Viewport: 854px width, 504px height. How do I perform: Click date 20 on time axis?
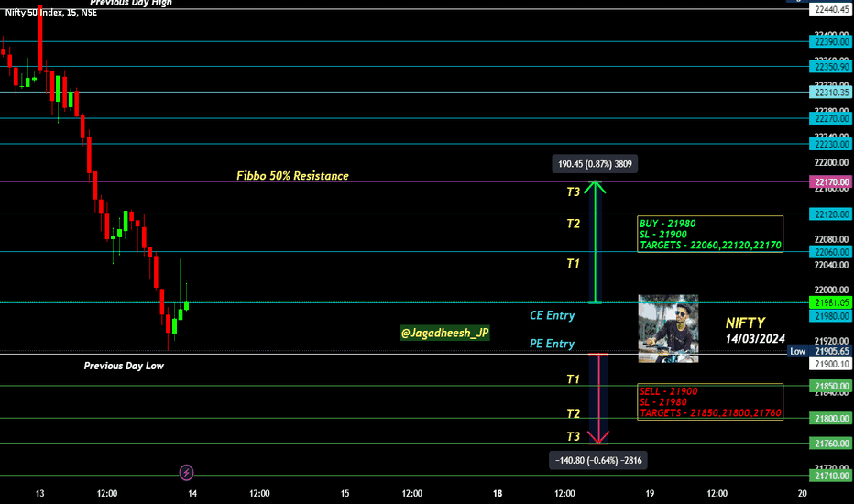click(x=803, y=494)
